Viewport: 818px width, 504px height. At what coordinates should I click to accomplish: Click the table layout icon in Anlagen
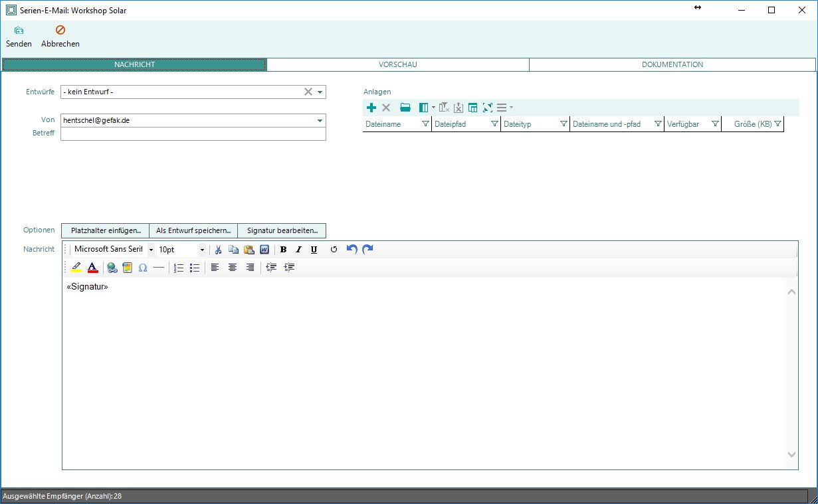pos(473,108)
